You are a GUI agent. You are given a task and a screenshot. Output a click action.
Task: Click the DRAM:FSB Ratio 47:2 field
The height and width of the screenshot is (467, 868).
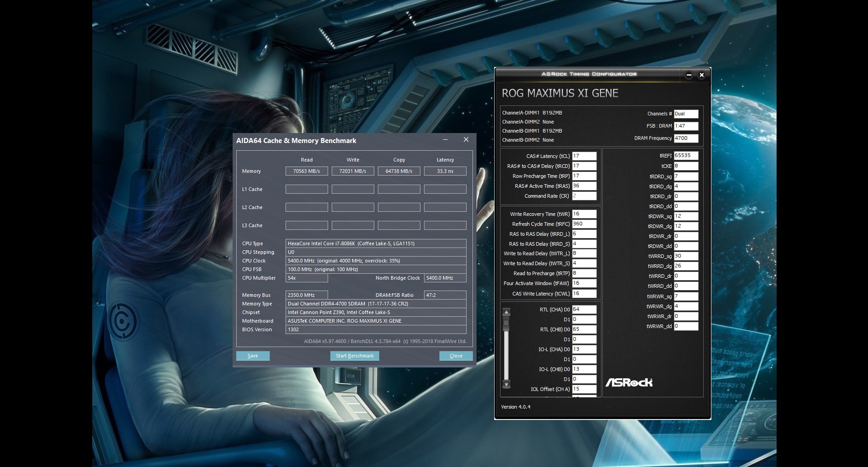pos(445,295)
